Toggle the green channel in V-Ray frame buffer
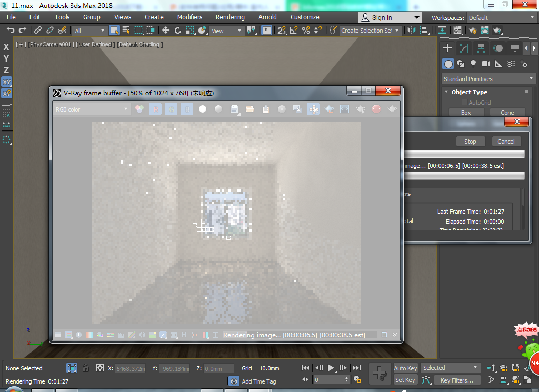Screen dimensions: 539x392 [171, 109]
